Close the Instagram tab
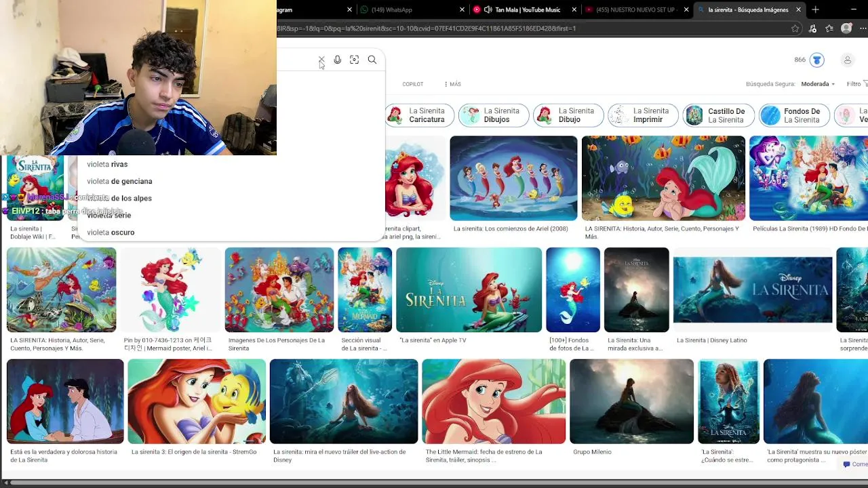Viewport: 868px width, 488px height. [x=350, y=9]
